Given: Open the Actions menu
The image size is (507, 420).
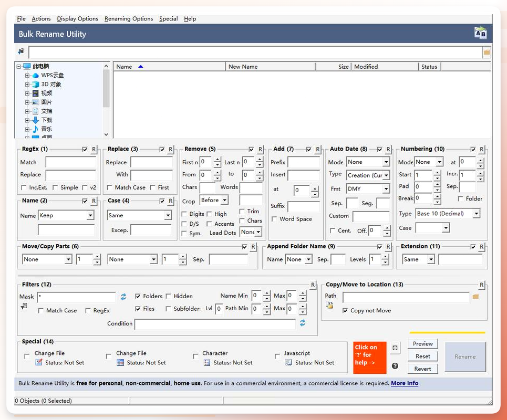Looking at the screenshot, I should [x=41, y=19].
